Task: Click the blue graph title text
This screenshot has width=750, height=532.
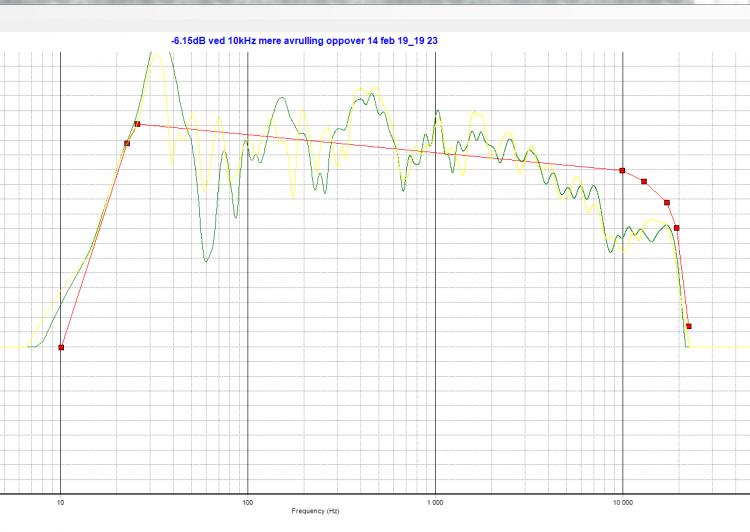Action: (x=304, y=41)
